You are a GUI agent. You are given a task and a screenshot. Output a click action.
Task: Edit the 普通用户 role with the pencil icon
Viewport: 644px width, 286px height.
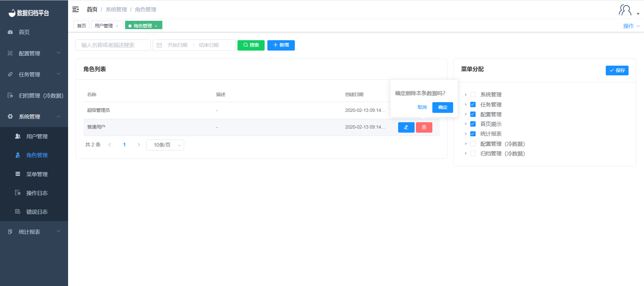tap(406, 127)
